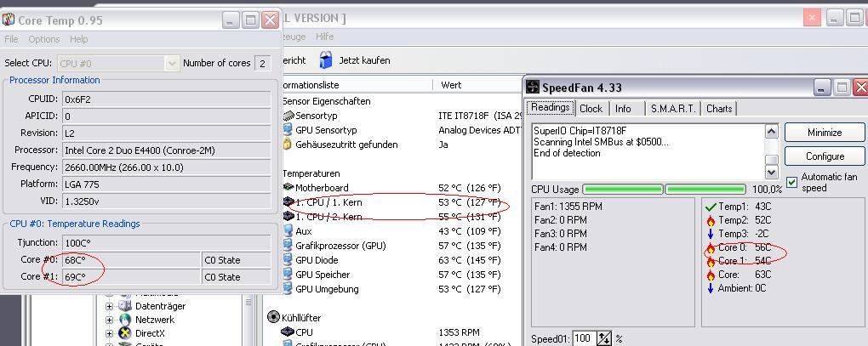Expand the Datenträger tree node

click(x=109, y=306)
